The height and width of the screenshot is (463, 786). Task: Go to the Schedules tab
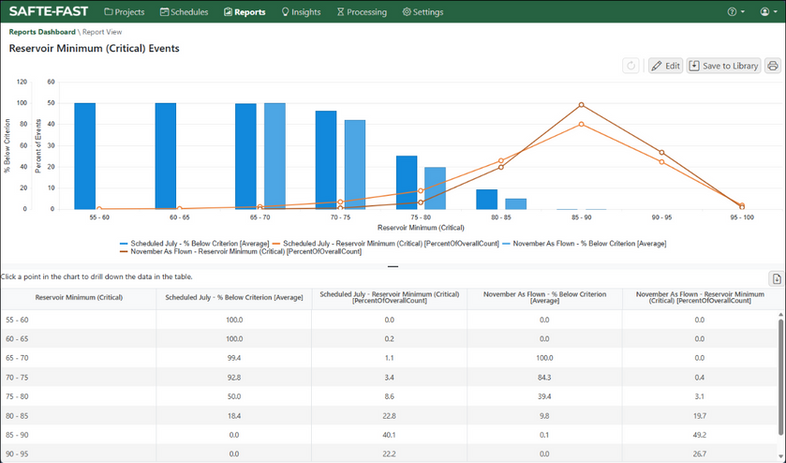coord(183,12)
